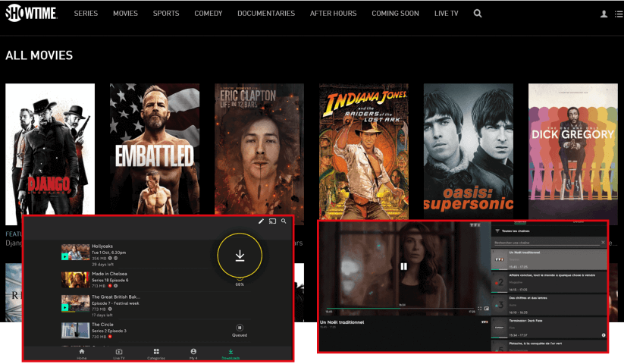Tap the Live TV icon in bottom navigation

[118, 352]
